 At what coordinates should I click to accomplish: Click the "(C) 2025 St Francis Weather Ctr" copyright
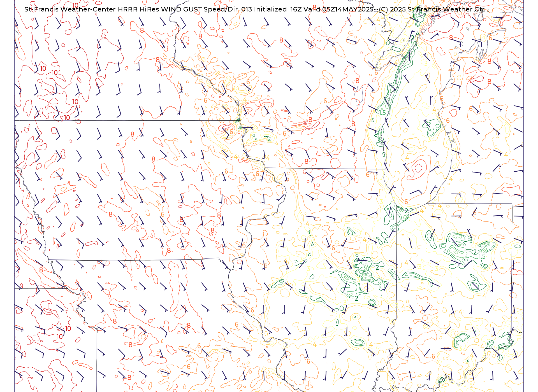[x=432, y=9]
